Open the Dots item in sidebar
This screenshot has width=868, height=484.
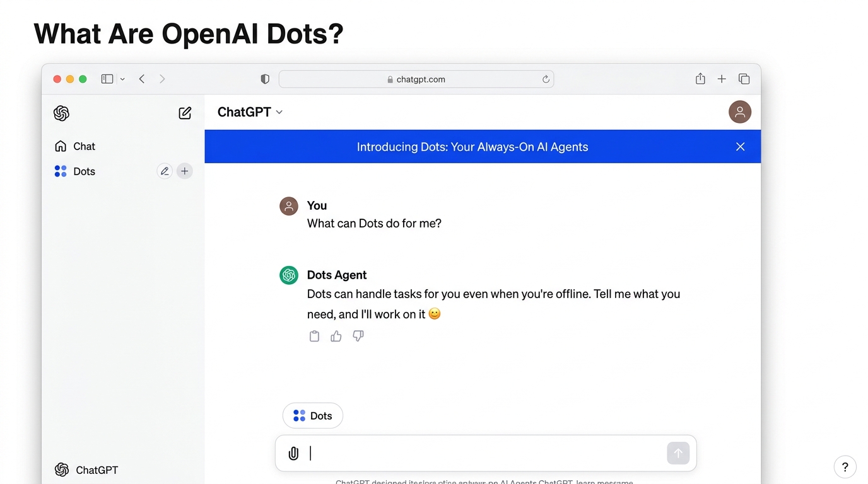[75, 171]
